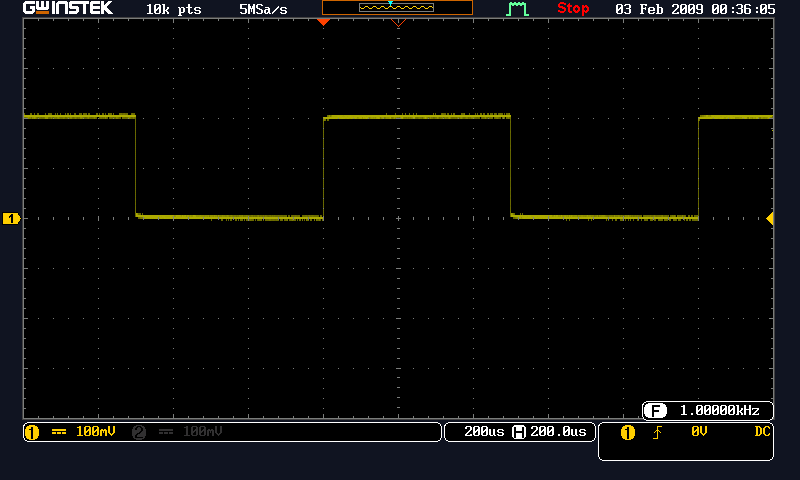The height and width of the screenshot is (480, 800).
Task: Select the 5MSa/s sample rate readout
Action: [x=263, y=9]
